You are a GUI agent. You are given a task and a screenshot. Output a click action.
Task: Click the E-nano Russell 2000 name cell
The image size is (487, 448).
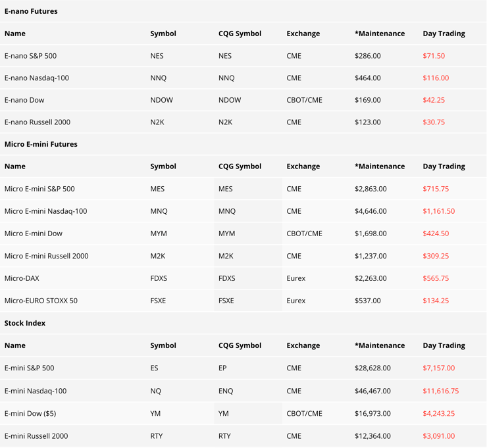[38, 122]
